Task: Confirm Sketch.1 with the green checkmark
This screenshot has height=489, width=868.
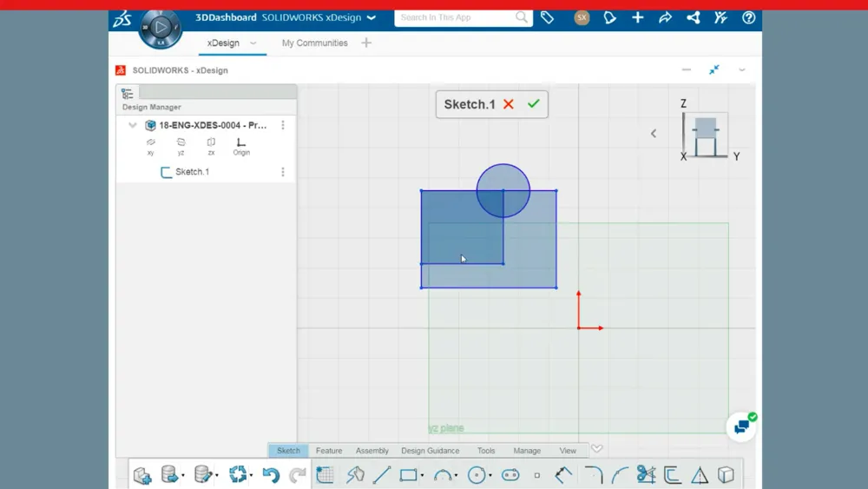Action: click(534, 103)
